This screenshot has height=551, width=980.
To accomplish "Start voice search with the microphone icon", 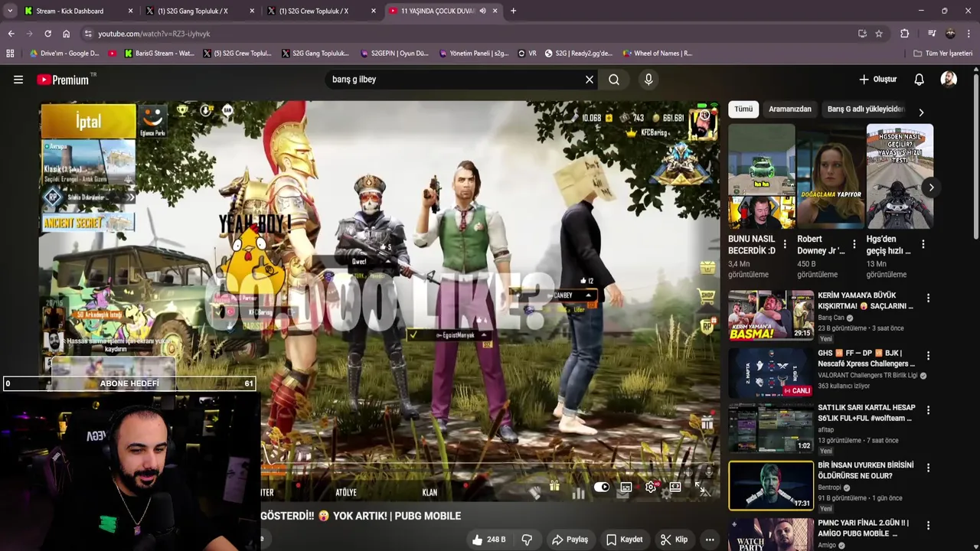I will pos(648,80).
